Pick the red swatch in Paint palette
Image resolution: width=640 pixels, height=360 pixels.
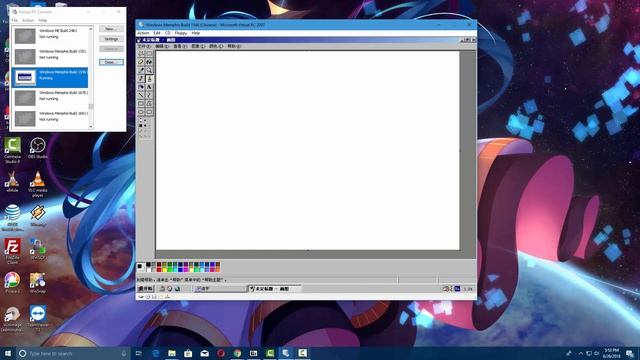(x=159, y=269)
